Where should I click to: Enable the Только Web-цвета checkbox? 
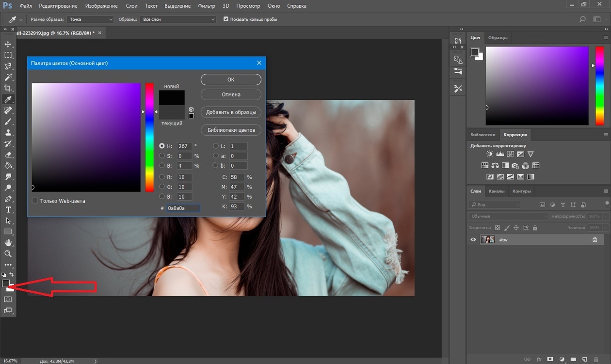pos(35,201)
